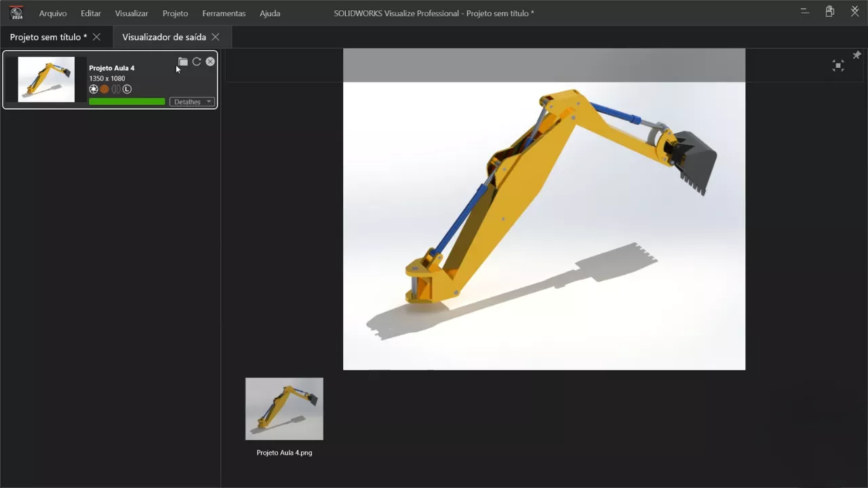
Task: Click the green render progress bar
Action: pos(127,102)
